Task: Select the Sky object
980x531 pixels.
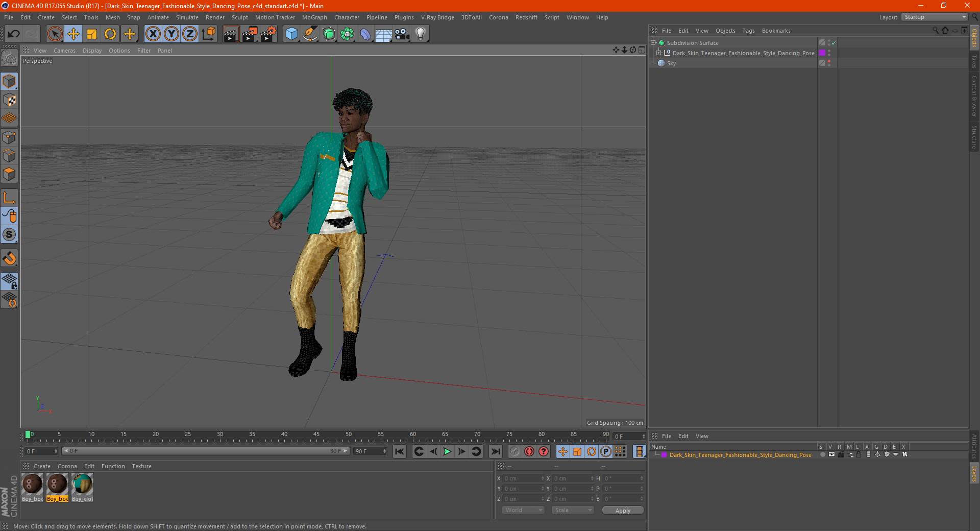Action: (x=671, y=63)
